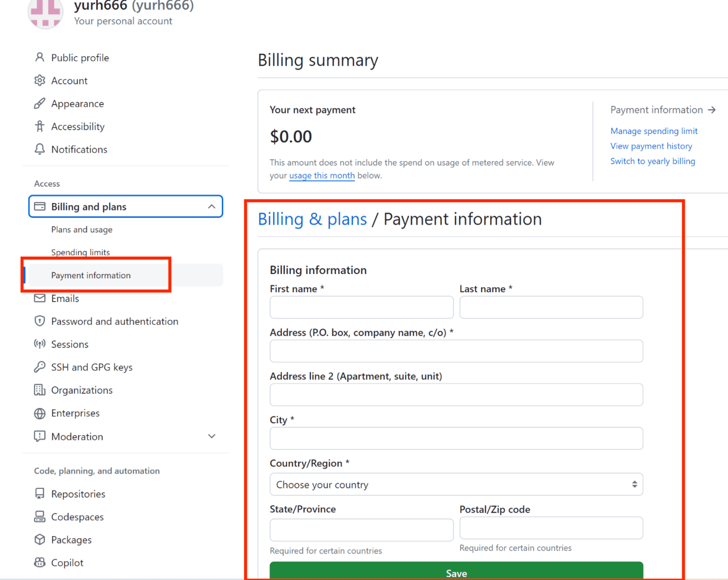Follow the usage this month link
Screen dimensions: 728x580
coord(322,175)
